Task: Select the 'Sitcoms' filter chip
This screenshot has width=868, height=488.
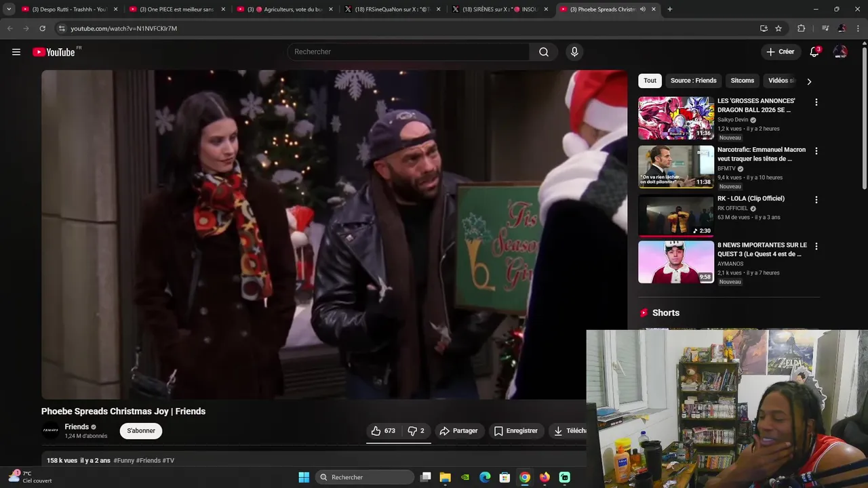Action: pos(742,81)
